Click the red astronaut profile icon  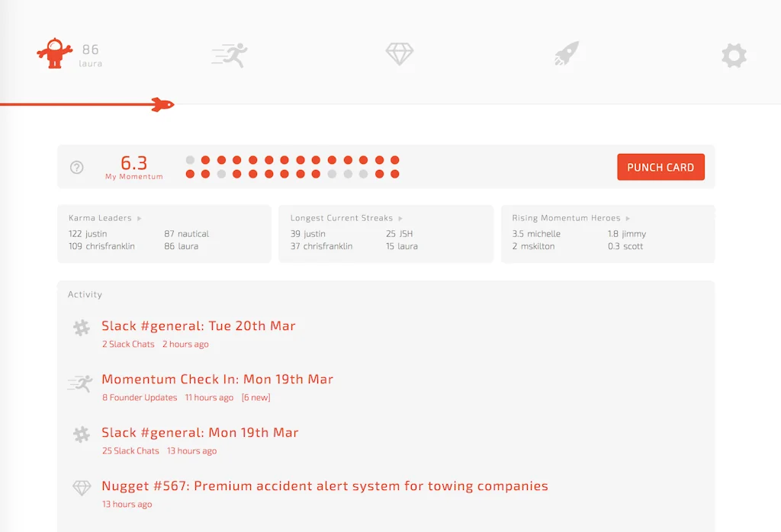pos(54,54)
